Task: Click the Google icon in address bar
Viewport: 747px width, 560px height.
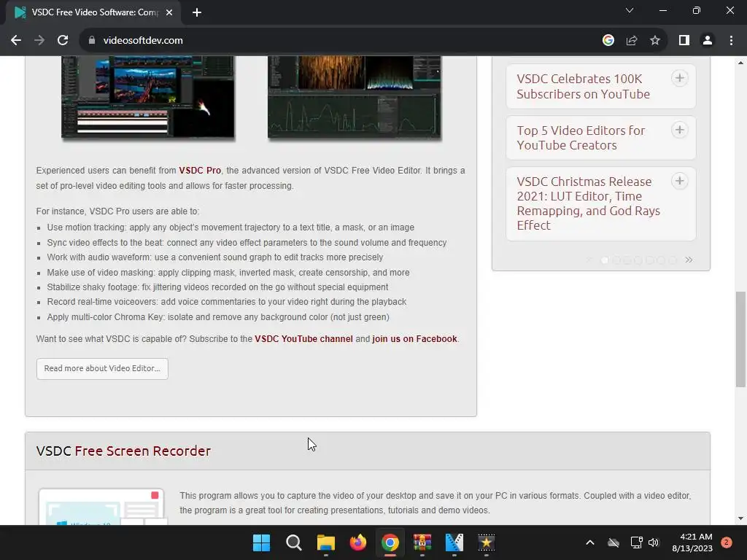Action: point(608,41)
